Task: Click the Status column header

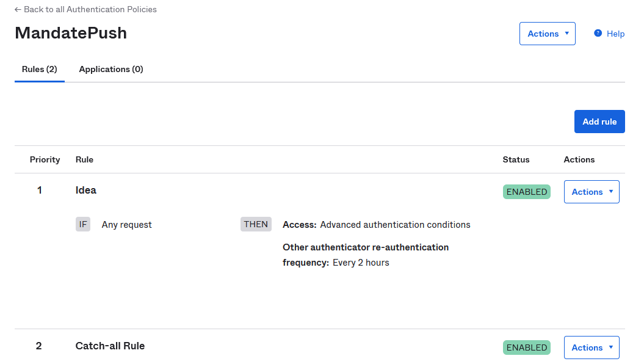Action: tap(516, 159)
